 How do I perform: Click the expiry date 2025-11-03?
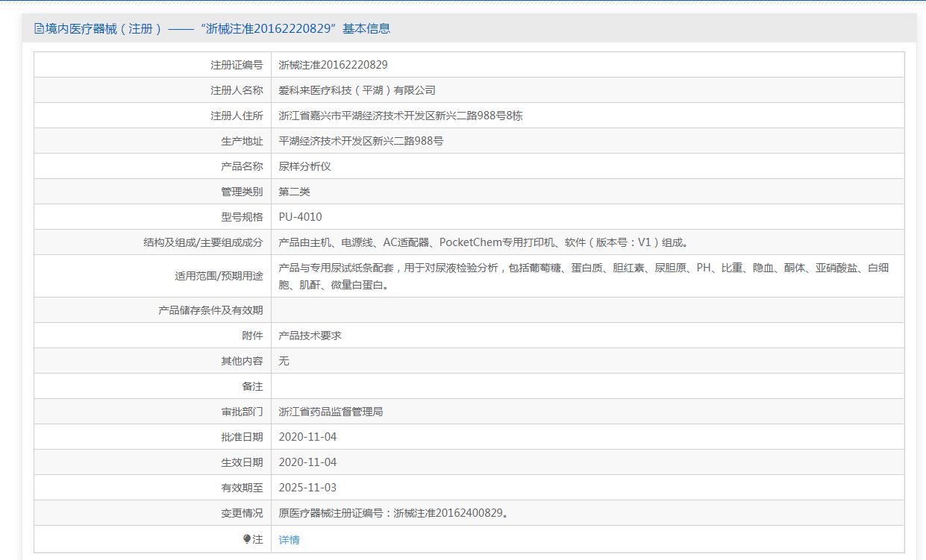click(x=307, y=488)
